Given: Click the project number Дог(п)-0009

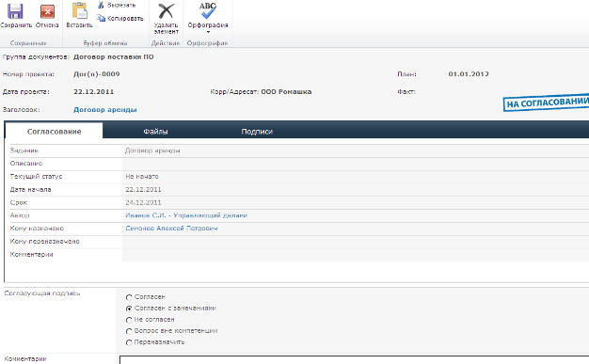Looking at the screenshot, I should pos(97,74).
